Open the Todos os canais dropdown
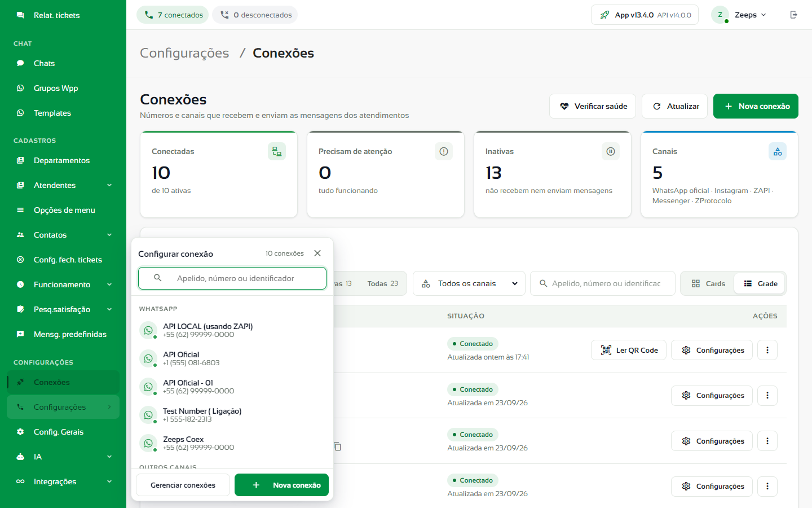Screen dimensions: 812x508 [x=469, y=283]
